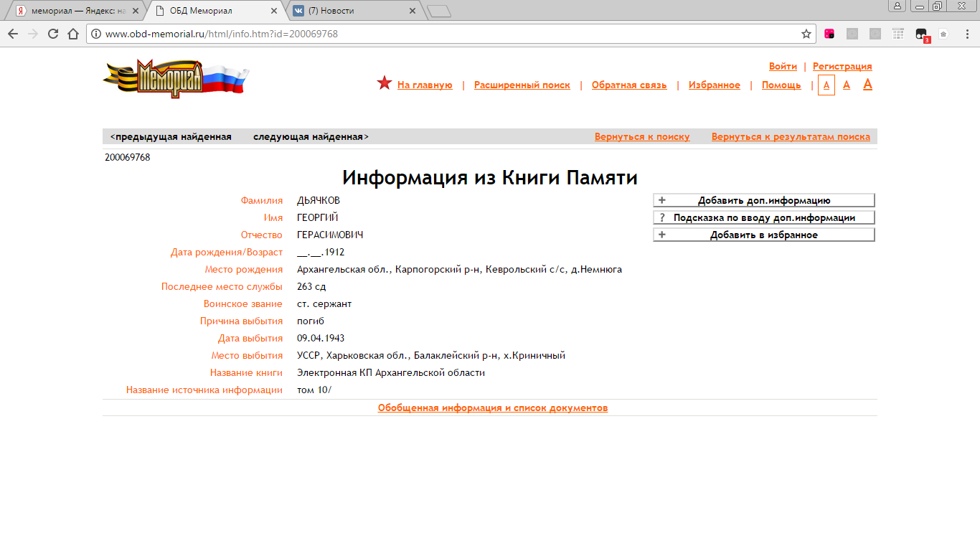Go back with browser back arrow
The height and width of the screenshot is (551, 980).
pyautogui.click(x=13, y=34)
